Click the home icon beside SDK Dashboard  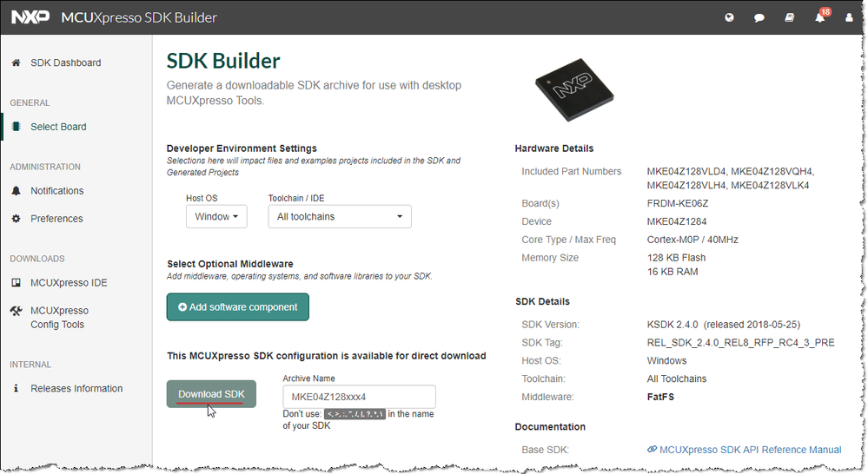[16, 63]
